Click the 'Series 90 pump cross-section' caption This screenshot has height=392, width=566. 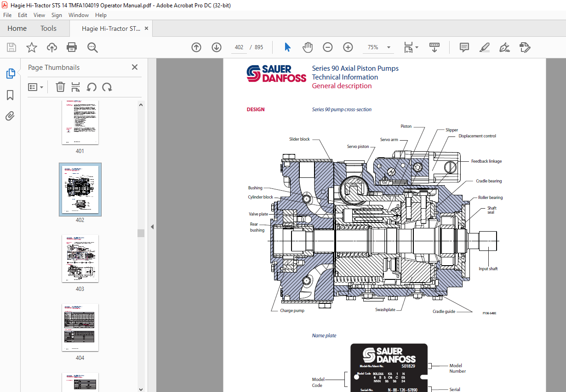[342, 109]
